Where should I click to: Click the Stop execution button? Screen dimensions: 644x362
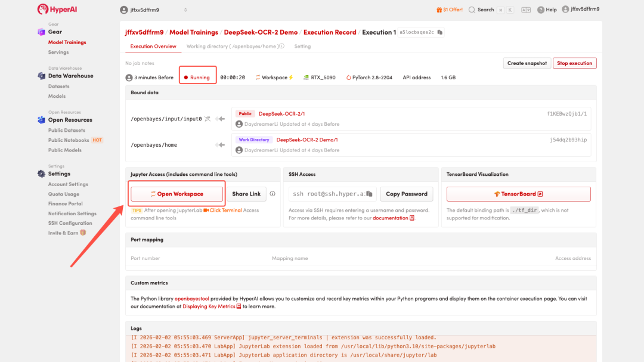[x=575, y=63]
